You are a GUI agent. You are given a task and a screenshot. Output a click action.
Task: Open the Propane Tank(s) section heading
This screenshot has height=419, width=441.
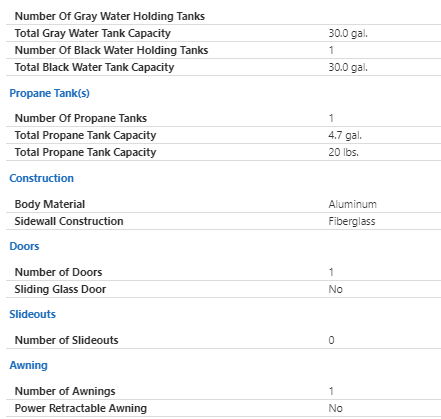point(49,93)
